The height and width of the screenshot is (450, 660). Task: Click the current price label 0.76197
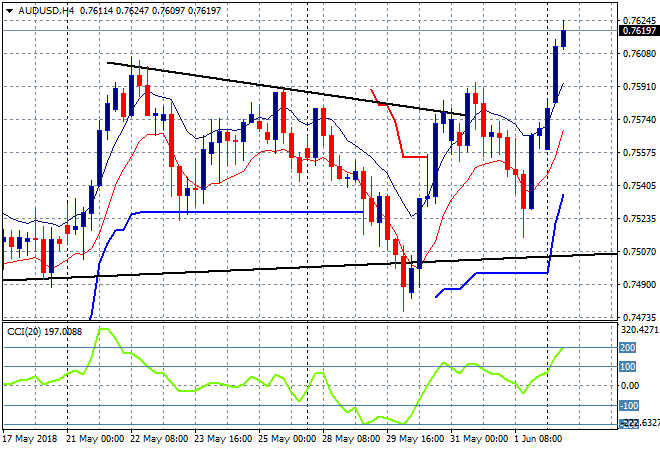coord(639,30)
